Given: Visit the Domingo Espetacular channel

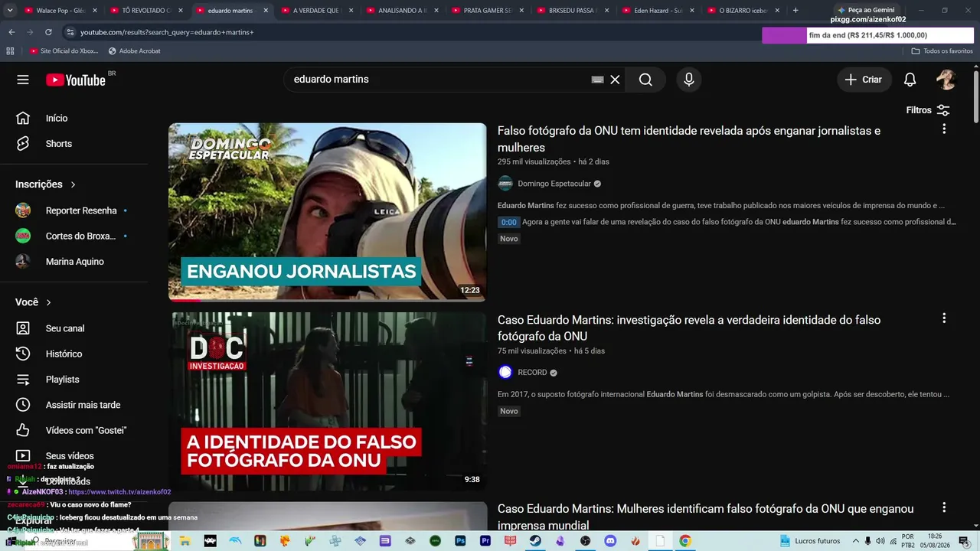Looking at the screenshot, I should (x=554, y=184).
